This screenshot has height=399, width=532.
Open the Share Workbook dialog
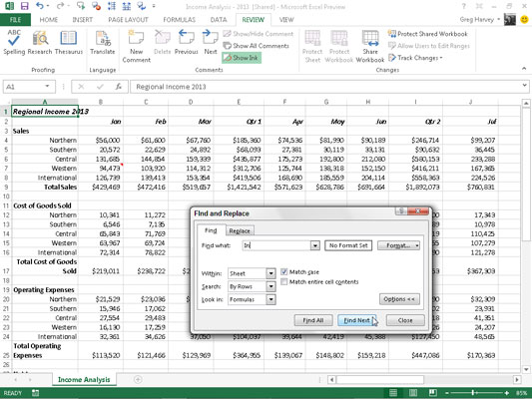(370, 46)
